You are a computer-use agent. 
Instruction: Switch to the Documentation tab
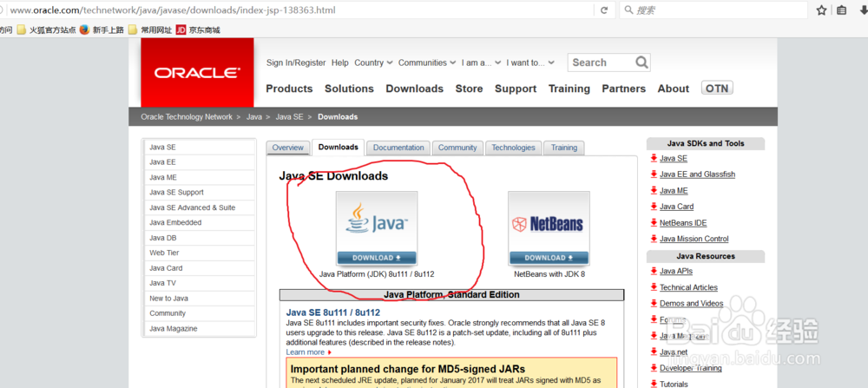click(398, 148)
